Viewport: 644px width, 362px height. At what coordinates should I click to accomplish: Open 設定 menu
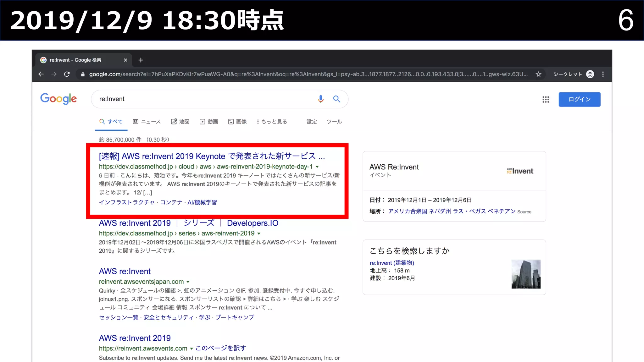click(x=312, y=122)
